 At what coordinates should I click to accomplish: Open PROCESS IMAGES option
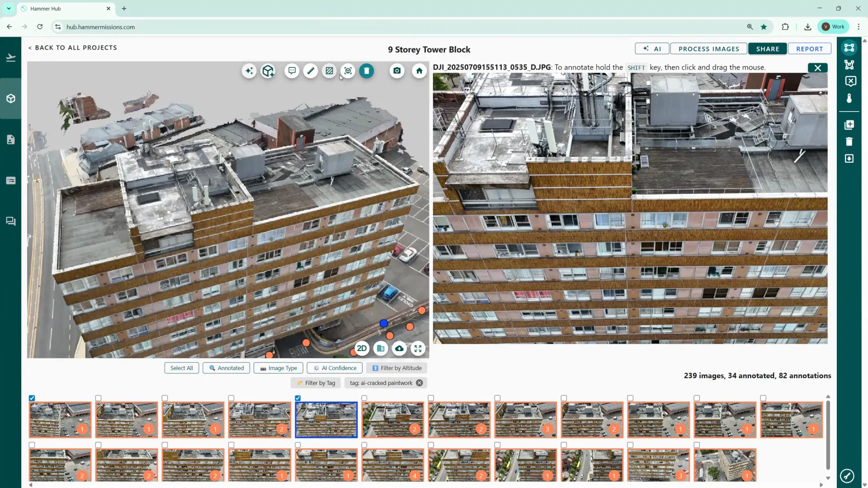(708, 49)
